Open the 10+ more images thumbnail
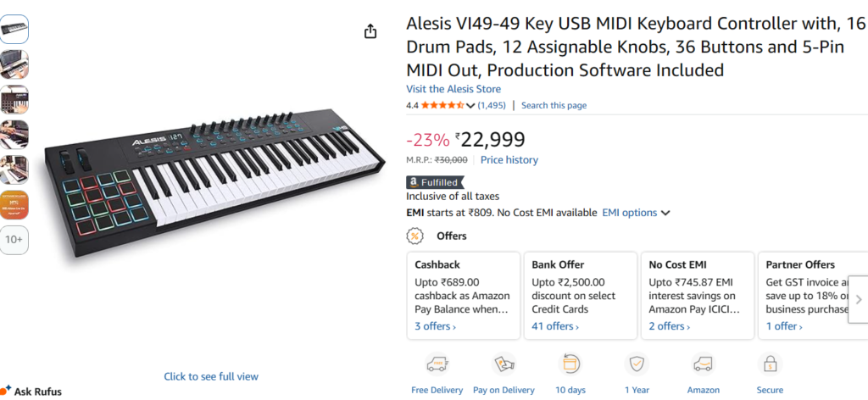This screenshot has width=868, height=400. tap(14, 240)
